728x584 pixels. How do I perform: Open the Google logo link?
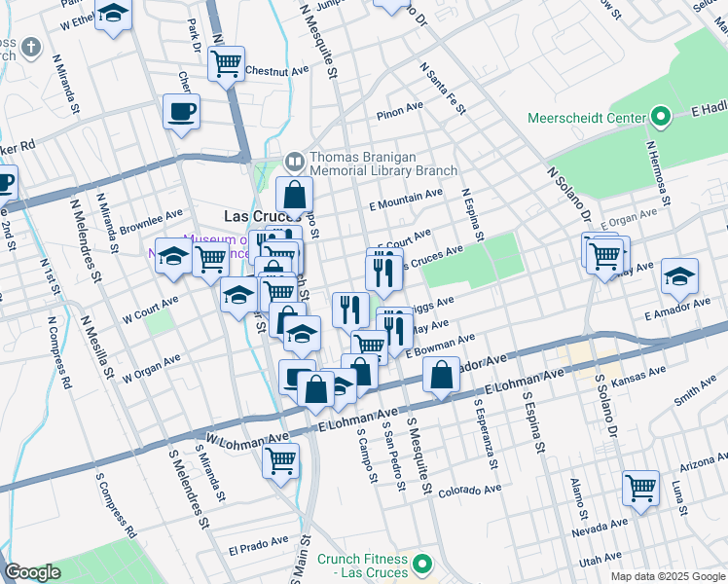(32, 572)
